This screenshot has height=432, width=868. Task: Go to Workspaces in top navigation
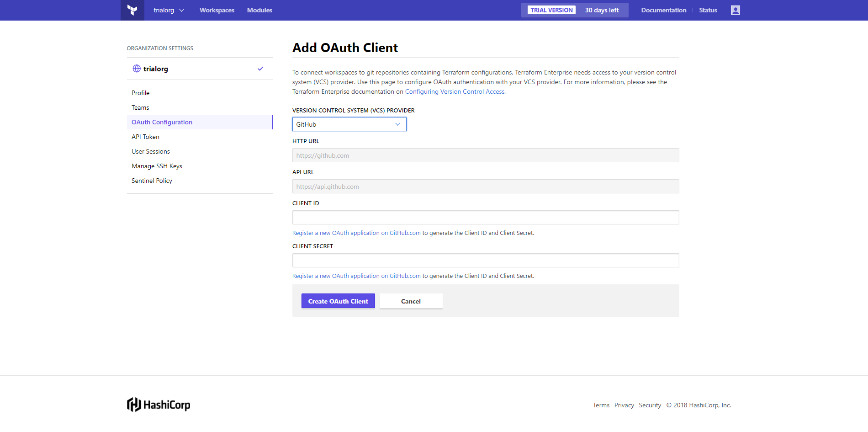click(217, 10)
